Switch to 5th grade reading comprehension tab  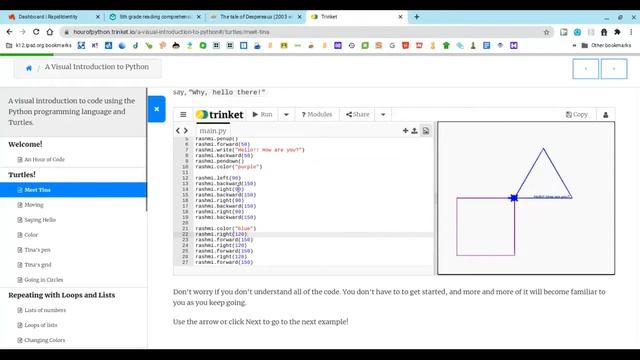tap(155, 17)
